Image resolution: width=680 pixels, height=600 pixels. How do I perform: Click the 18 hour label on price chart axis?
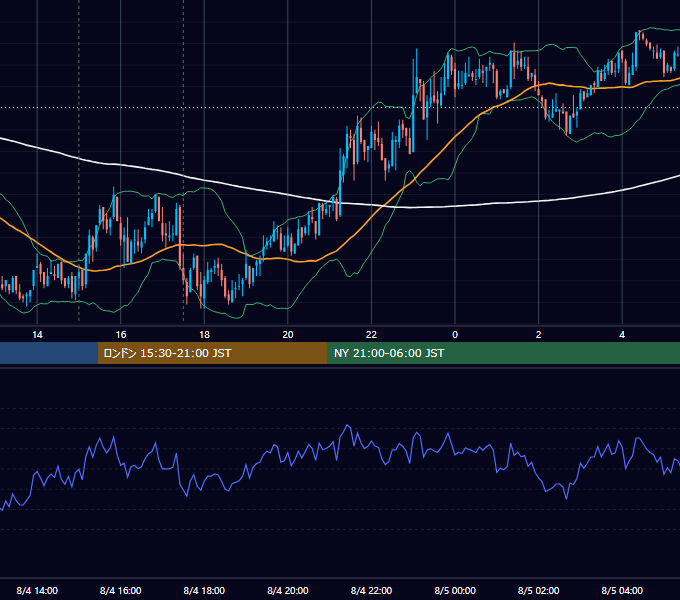[x=204, y=335]
